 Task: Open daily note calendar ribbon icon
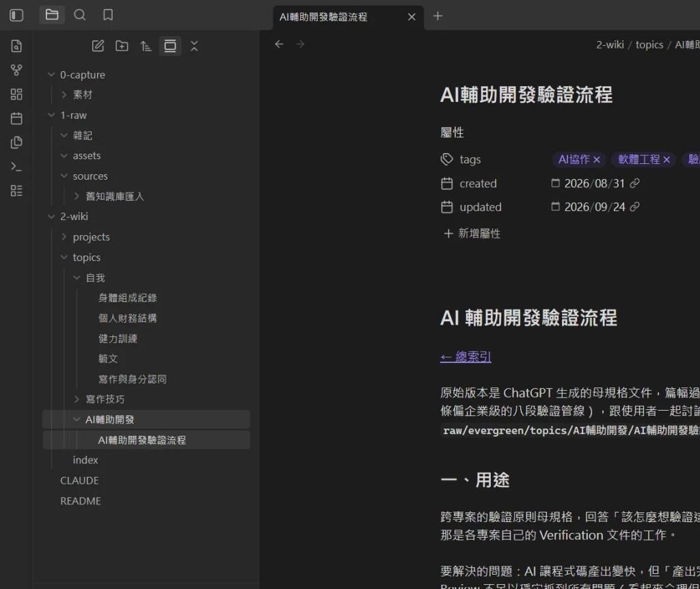pyautogui.click(x=16, y=118)
